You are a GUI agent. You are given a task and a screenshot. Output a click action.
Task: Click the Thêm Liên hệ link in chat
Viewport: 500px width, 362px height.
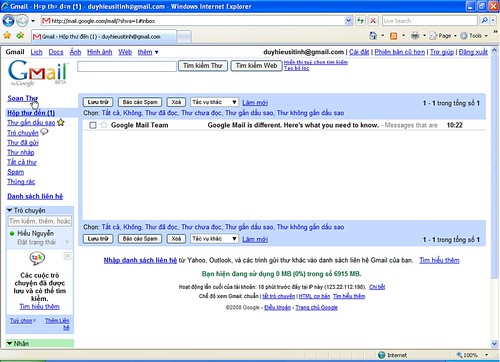(x=57, y=324)
